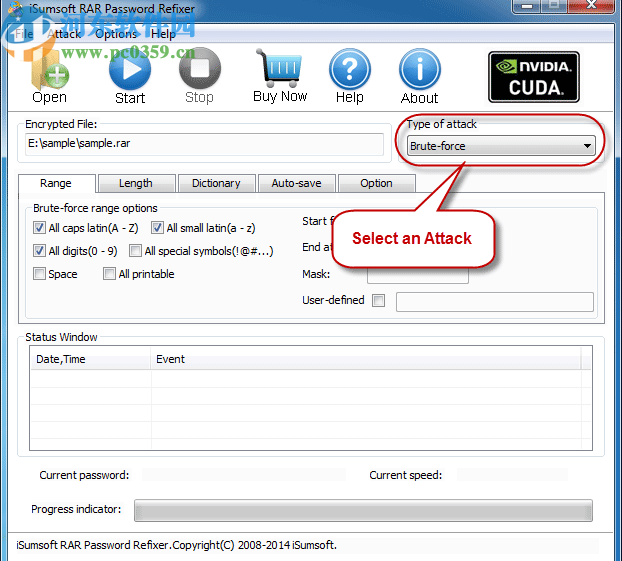Open the Buy Now shopping cart
The height and width of the screenshot is (561, 622).
tap(280, 76)
